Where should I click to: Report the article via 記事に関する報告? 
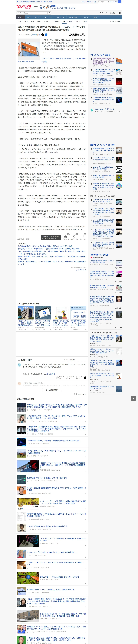point(23,239)
